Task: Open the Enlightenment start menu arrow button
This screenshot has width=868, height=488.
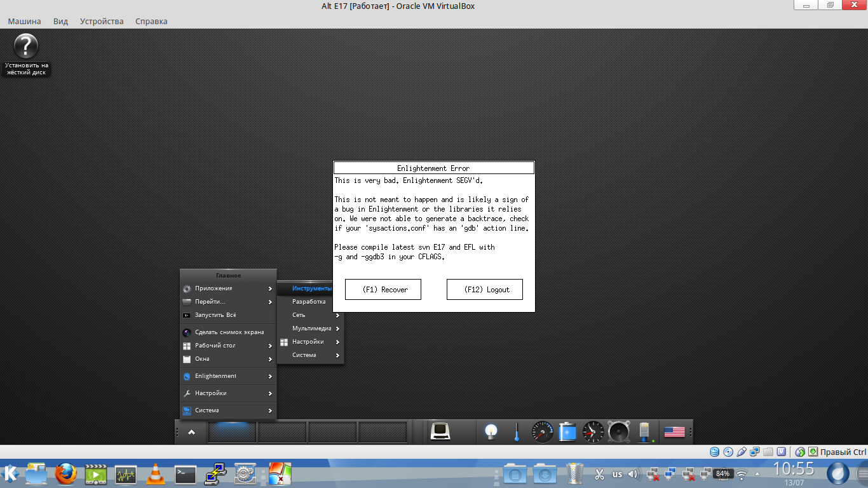Action: [x=192, y=432]
